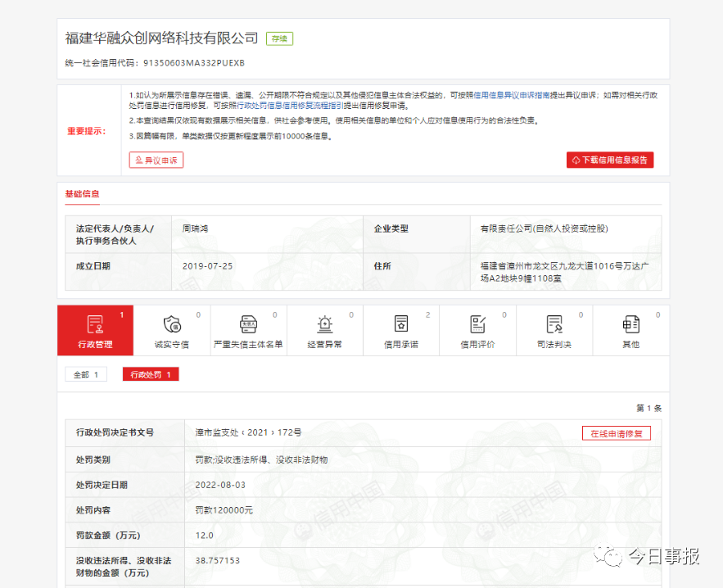Click penalty type 罚款;没收违法所得
The image size is (723, 588).
click(x=261, y=459)
